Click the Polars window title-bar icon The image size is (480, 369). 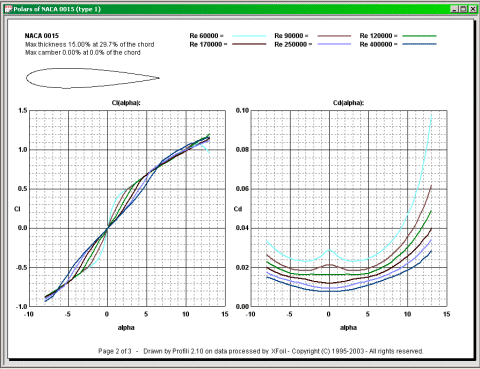[x=8, y=9]
